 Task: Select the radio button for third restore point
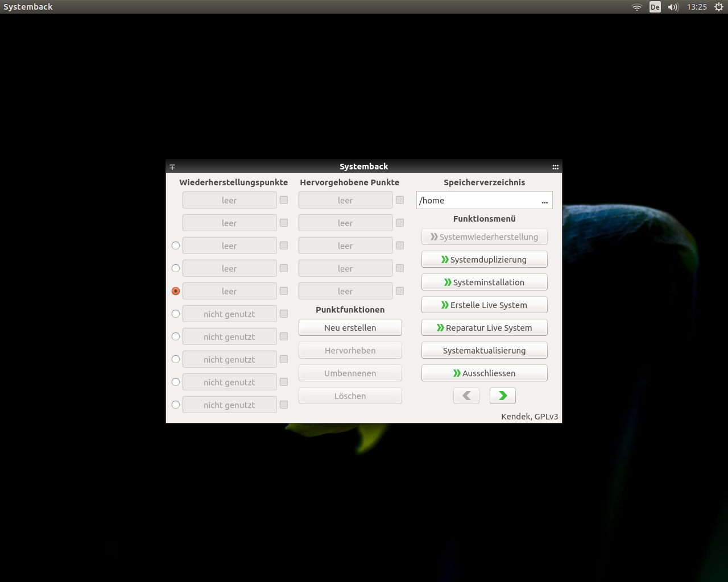pos(176,246)
